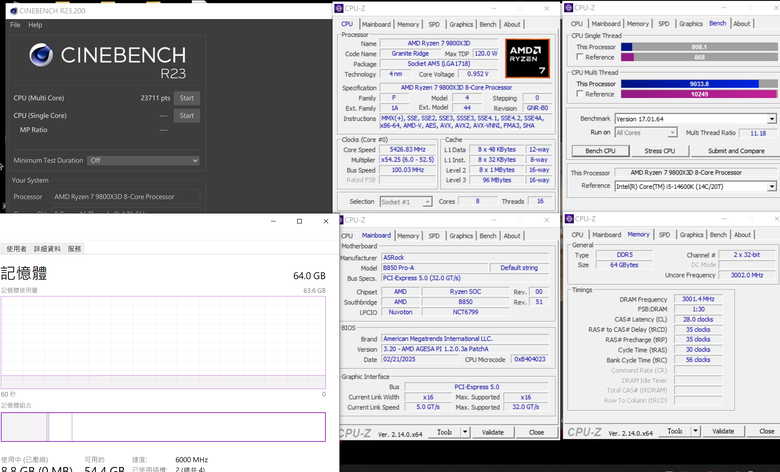Screen dimensions: 780x472
Task: Expand Tools arrow in CPU-Z Mainboard window
Action: point(465,432)
